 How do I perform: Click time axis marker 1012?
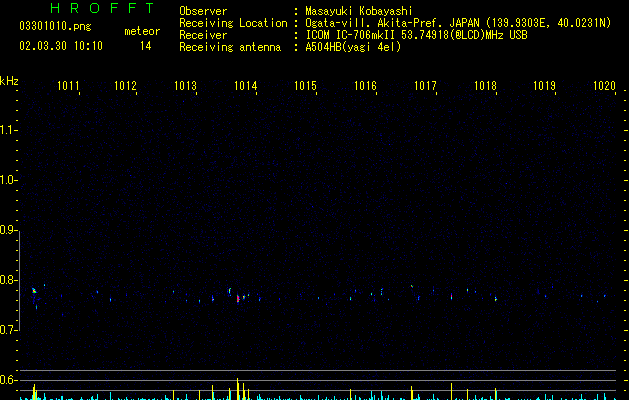pyautogui.click(x=126, y=85)
